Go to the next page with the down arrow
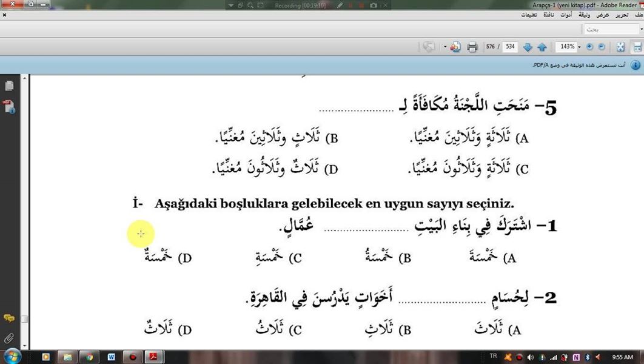 pos(528,47)
